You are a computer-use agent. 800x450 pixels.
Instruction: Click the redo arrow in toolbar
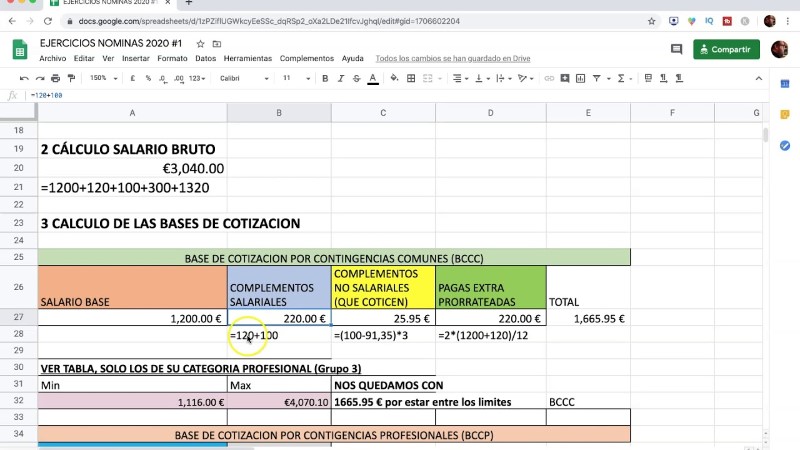(x=40, y=79)
